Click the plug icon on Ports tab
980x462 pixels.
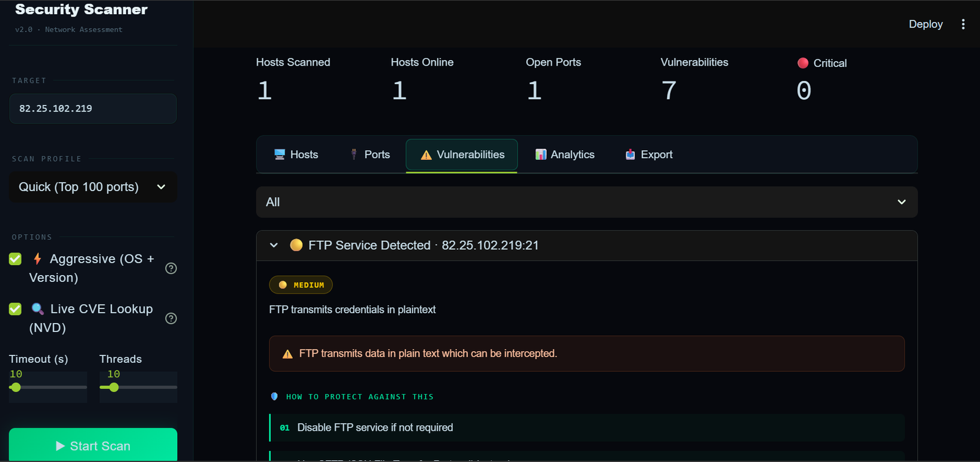click(x=353, y=154)
